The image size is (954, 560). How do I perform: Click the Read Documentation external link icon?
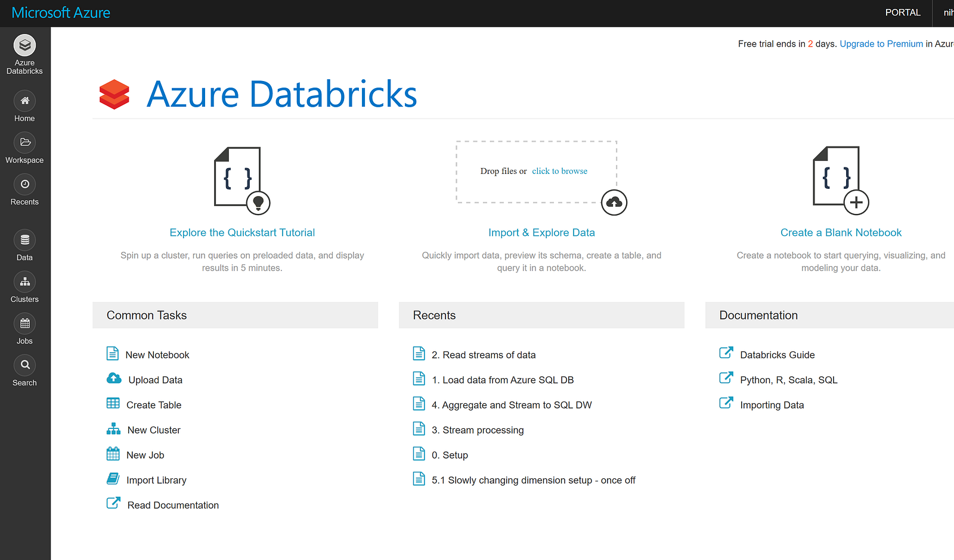tap(113, 503)
